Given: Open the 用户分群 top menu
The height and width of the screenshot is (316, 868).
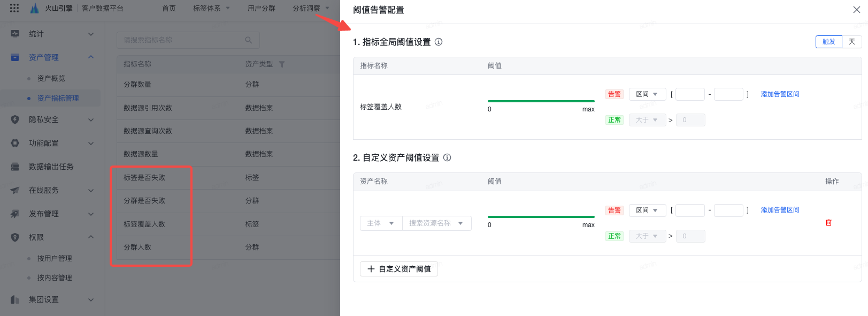Looking at the screenshot, I should click(x=262, y=8).
